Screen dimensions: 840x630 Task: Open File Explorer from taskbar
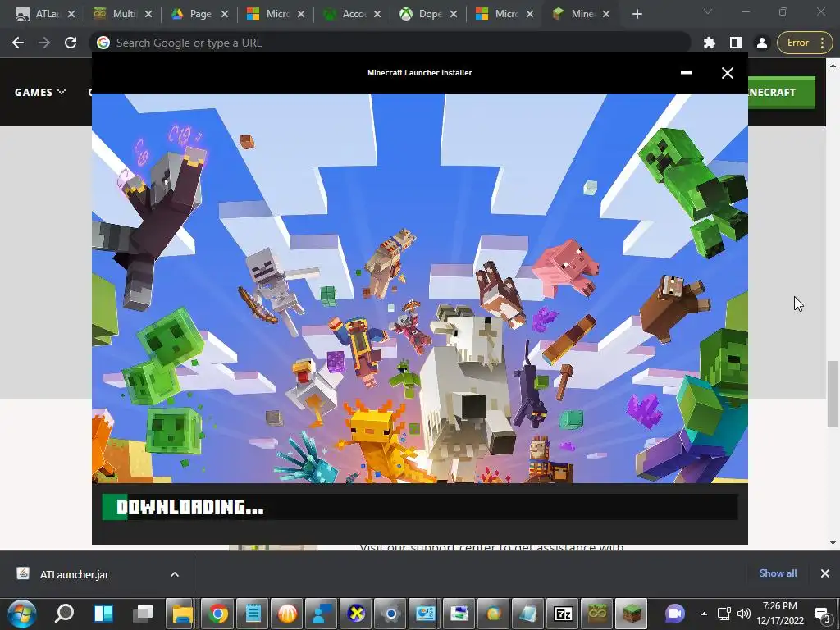(x=182, y=614)
